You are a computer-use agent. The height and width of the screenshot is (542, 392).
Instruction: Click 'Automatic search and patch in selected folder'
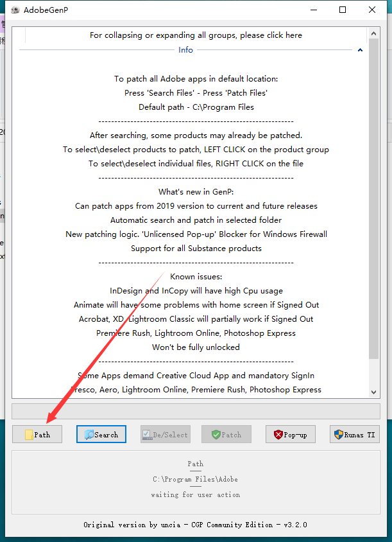coord(196,220)
